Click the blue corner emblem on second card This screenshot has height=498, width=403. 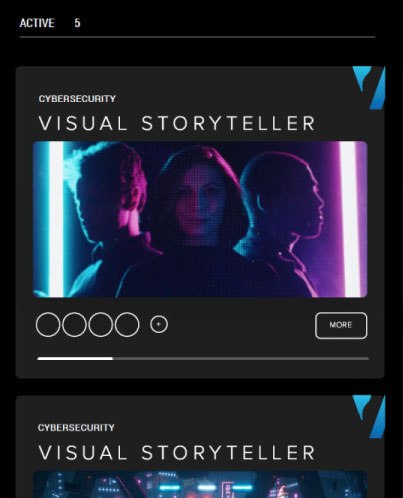(x=369, y=416)
